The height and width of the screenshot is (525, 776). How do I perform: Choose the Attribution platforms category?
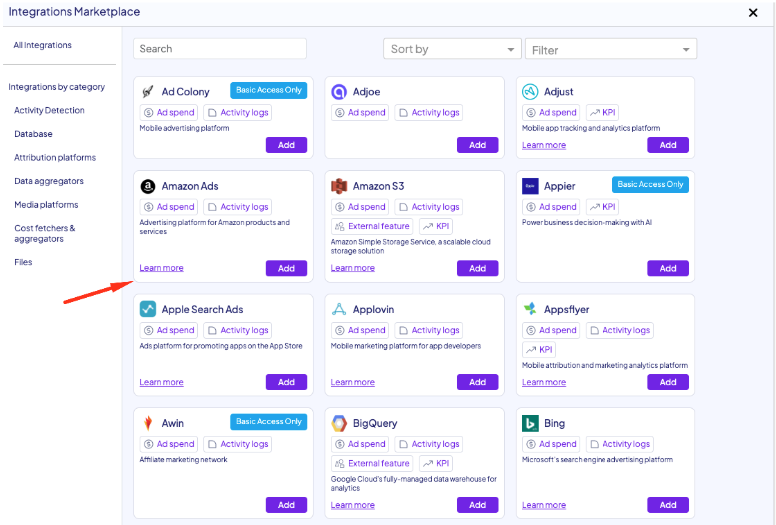pyautogui.click(x=55, y=158)
